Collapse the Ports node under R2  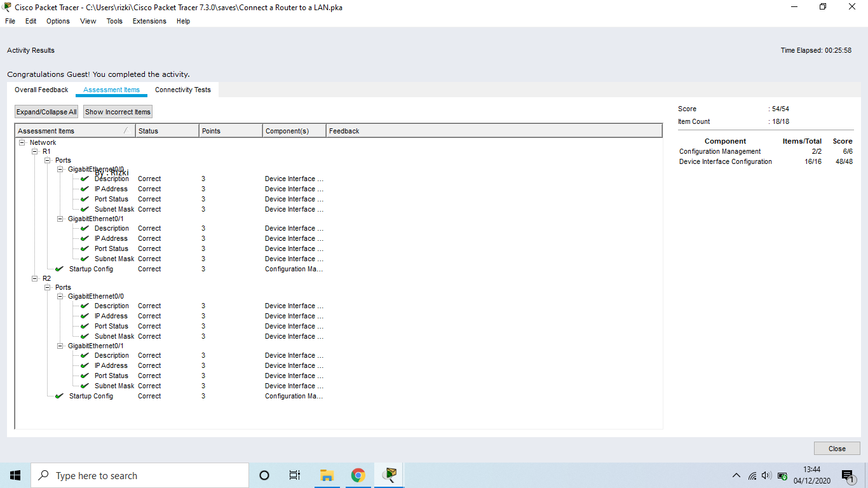(48, 287)
